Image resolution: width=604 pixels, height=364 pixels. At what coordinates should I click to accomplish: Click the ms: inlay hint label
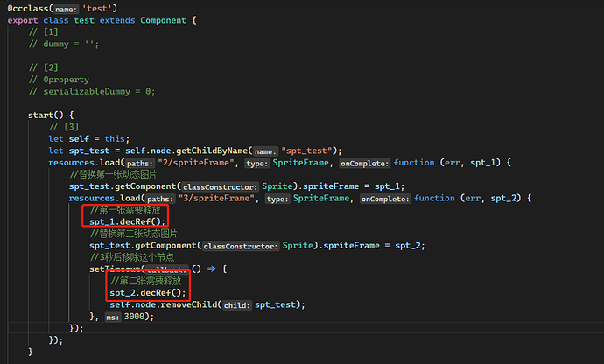(x=112, y=318)
